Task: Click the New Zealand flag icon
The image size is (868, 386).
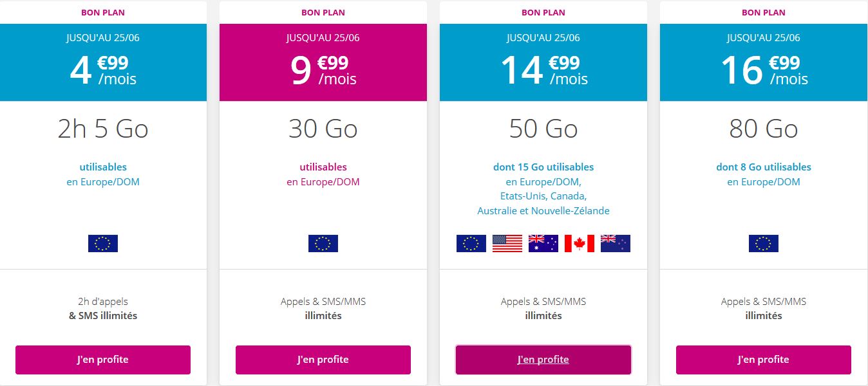Action: [616, 243]
